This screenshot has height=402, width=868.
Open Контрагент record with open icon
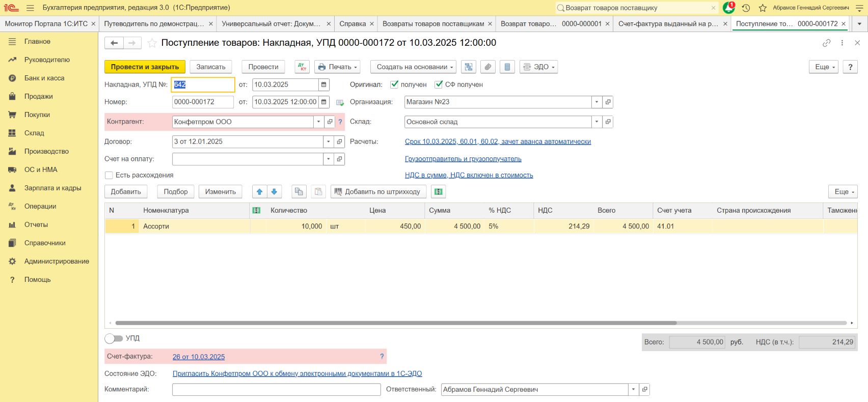[x=330, y=122]
